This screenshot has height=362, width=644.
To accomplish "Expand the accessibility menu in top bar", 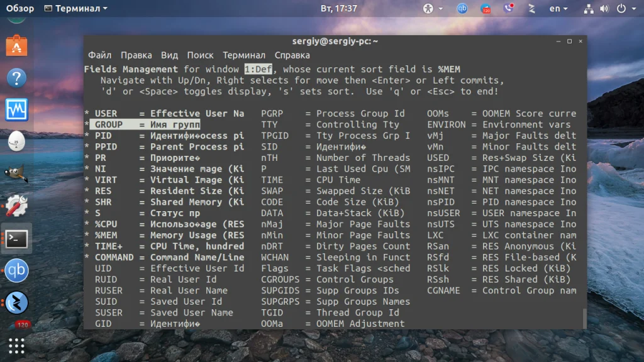I will 433,8.
